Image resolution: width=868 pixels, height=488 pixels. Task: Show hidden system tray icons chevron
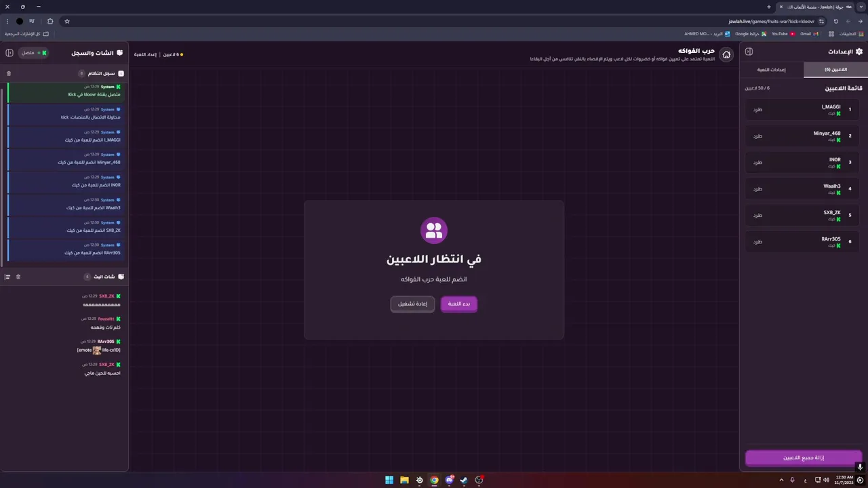(x=781, y=480)
